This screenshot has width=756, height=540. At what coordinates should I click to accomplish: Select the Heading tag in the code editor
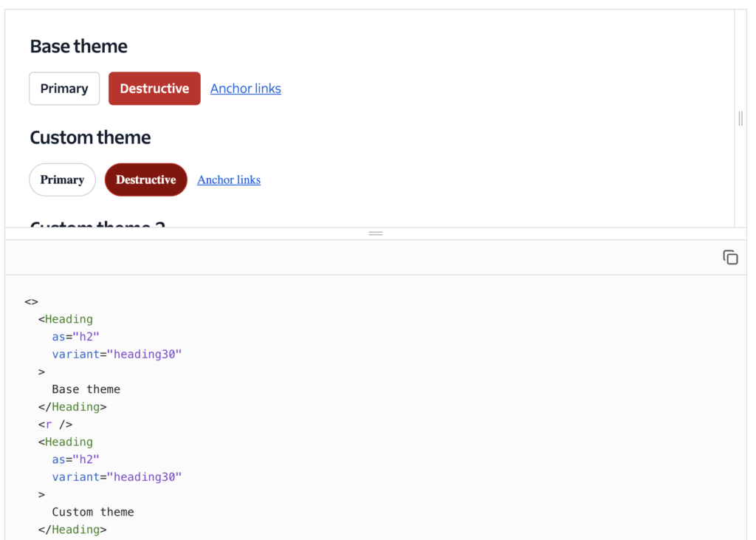click(69, 318)
